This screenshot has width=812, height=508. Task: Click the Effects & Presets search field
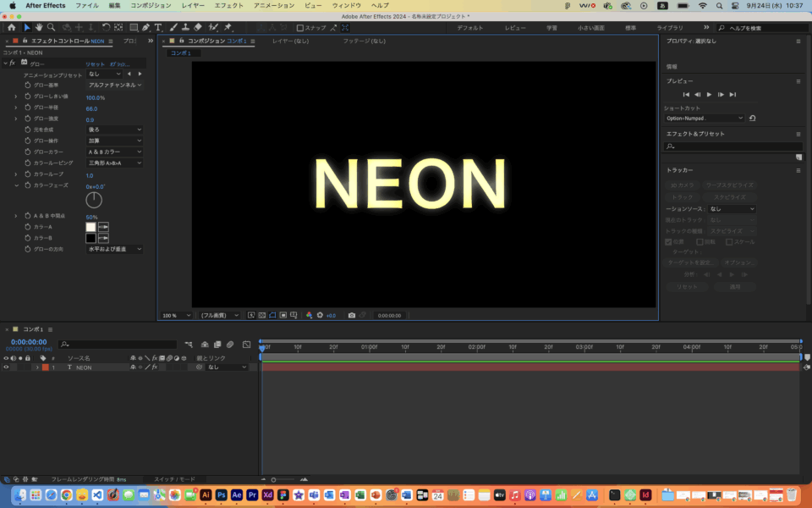pyautogui.click(x=732, y=146)
